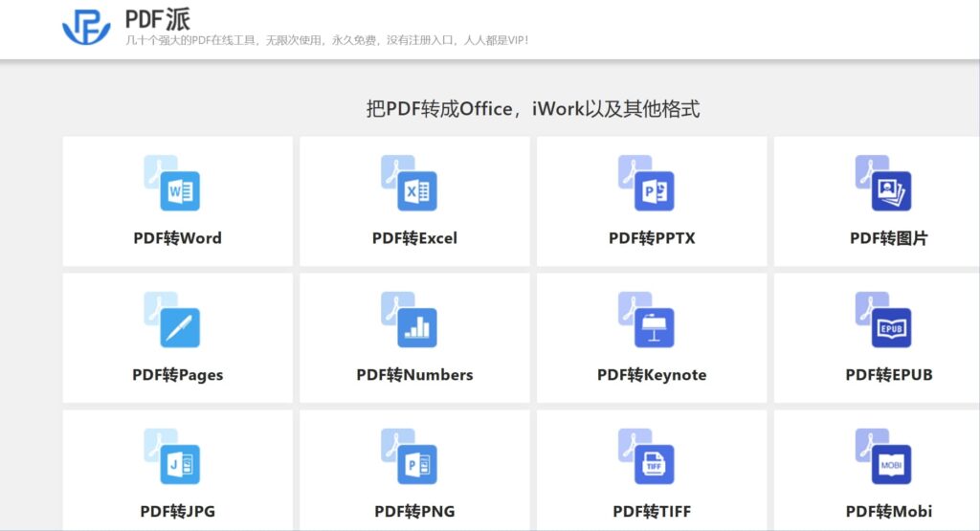This screenshot has height=531, width=980.
Task: Click the PDF转Pages label
Action: point(177,375)
